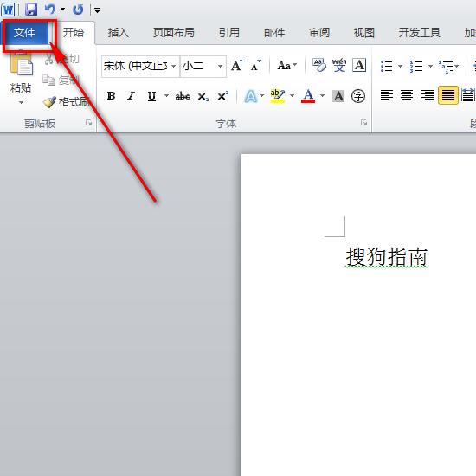
Task: Open the font size dropdown 小二
Action: click(220, 66)
